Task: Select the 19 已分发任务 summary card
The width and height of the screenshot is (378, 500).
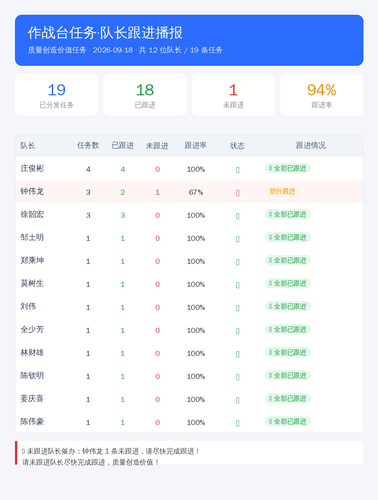Action: 57,95
